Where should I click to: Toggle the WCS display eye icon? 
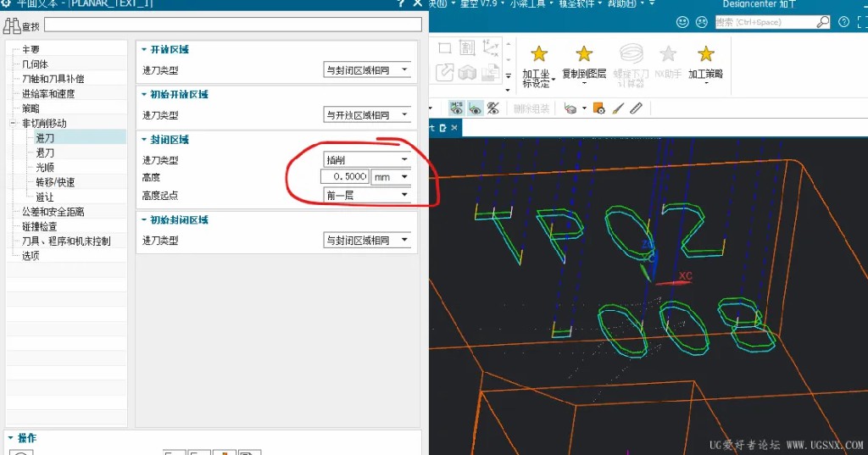point(475,108)
